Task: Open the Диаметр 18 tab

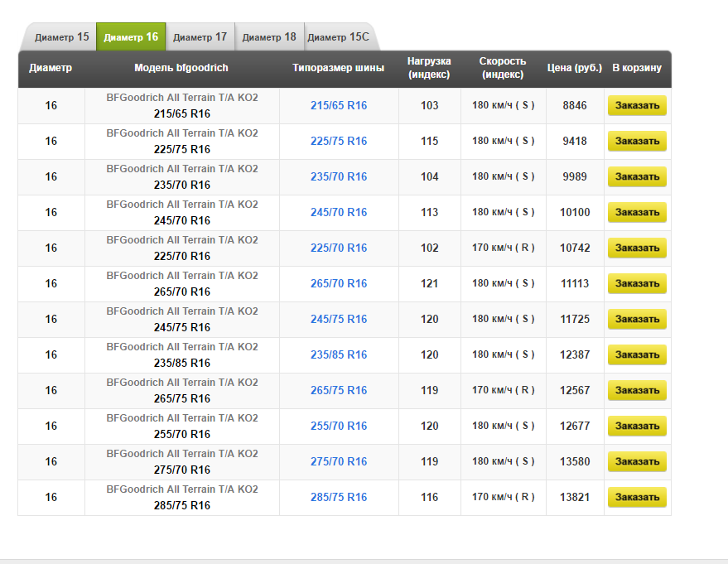Action: coord(269,37)
